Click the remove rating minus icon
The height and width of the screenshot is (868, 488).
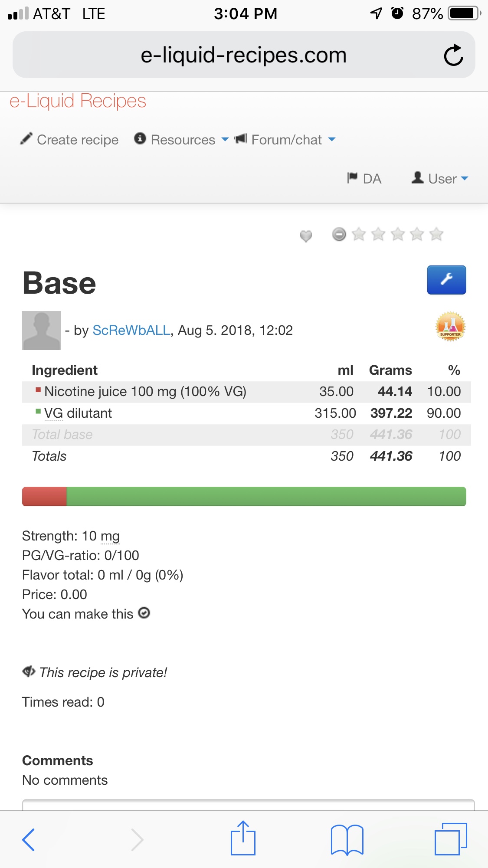pos(339,234)
